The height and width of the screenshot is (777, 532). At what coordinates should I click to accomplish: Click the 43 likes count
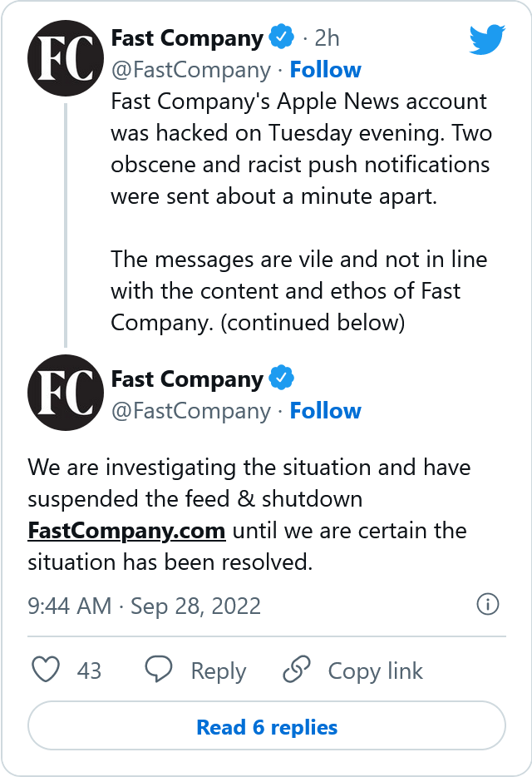(x=89, y=671)
